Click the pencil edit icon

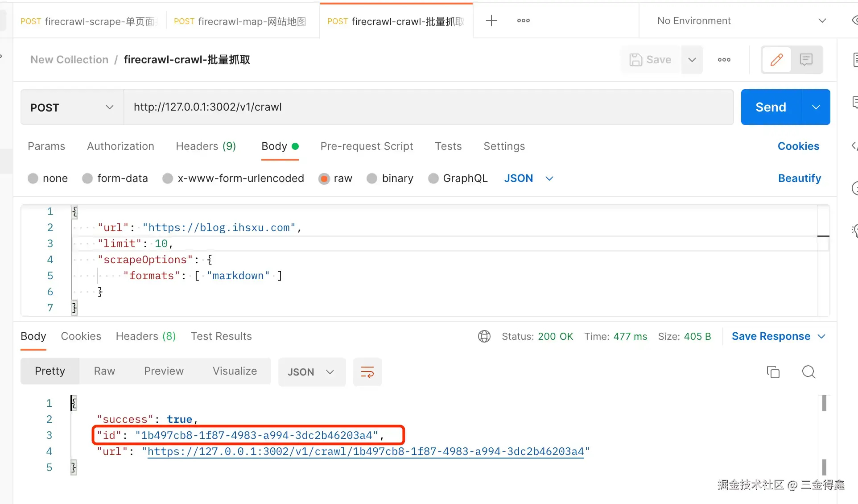776,59
